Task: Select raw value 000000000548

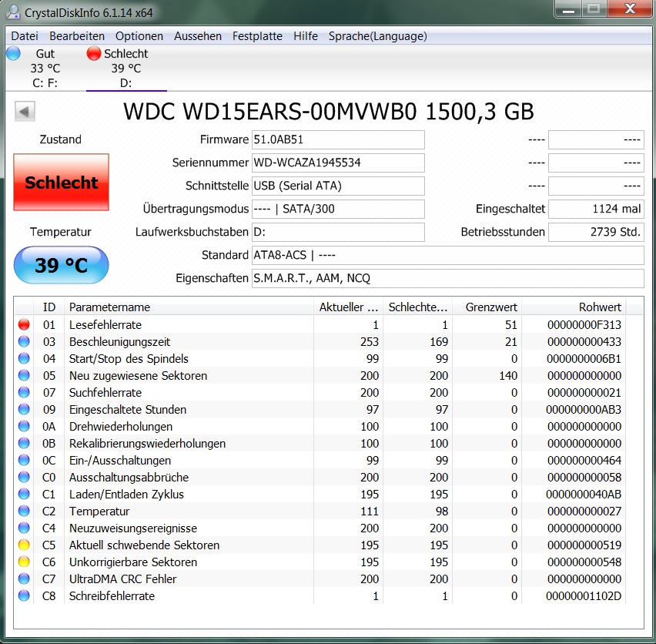Action: tap(584, 562)
